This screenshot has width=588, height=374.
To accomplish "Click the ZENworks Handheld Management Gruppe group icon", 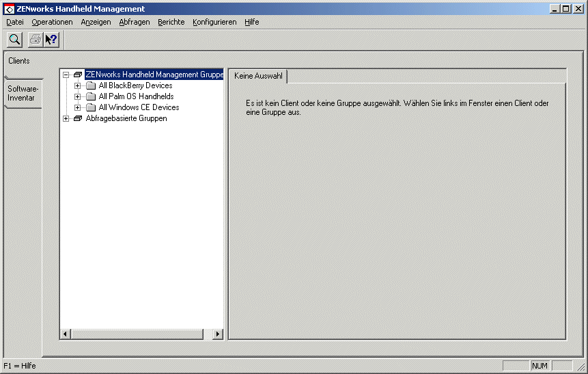I will (x=78, y=75).
